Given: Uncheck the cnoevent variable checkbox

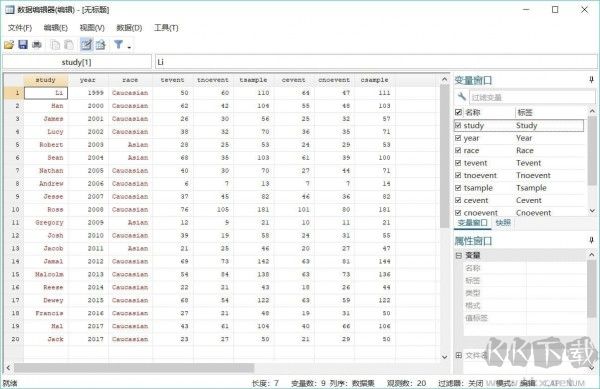Looking at the screenshot, I should click(458, 212).
